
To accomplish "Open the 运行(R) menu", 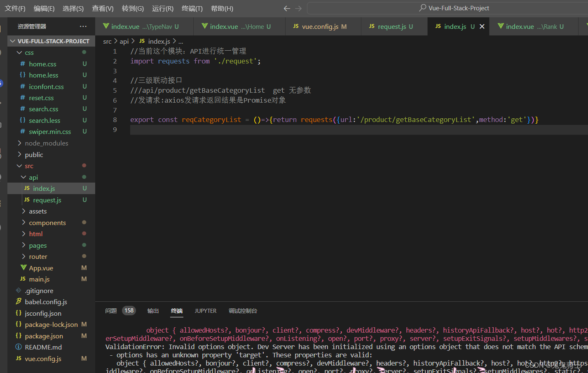I will pyautogui.click(x=163, y=8).
